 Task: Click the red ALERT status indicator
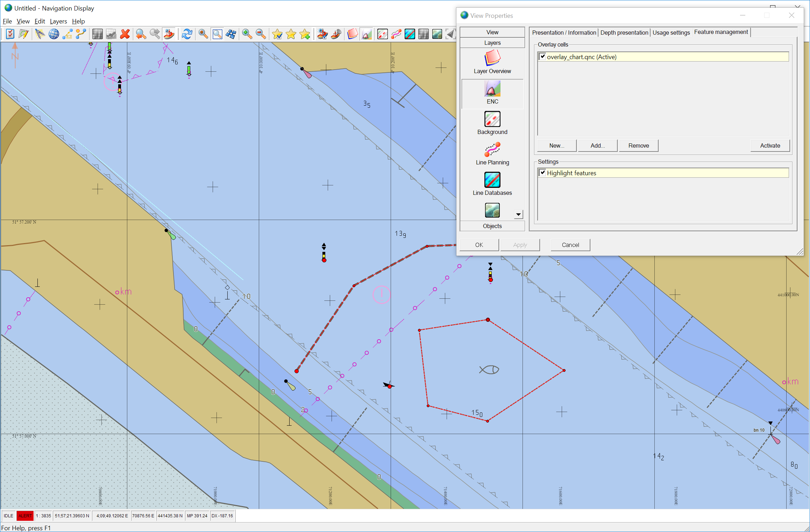(25, 516)
